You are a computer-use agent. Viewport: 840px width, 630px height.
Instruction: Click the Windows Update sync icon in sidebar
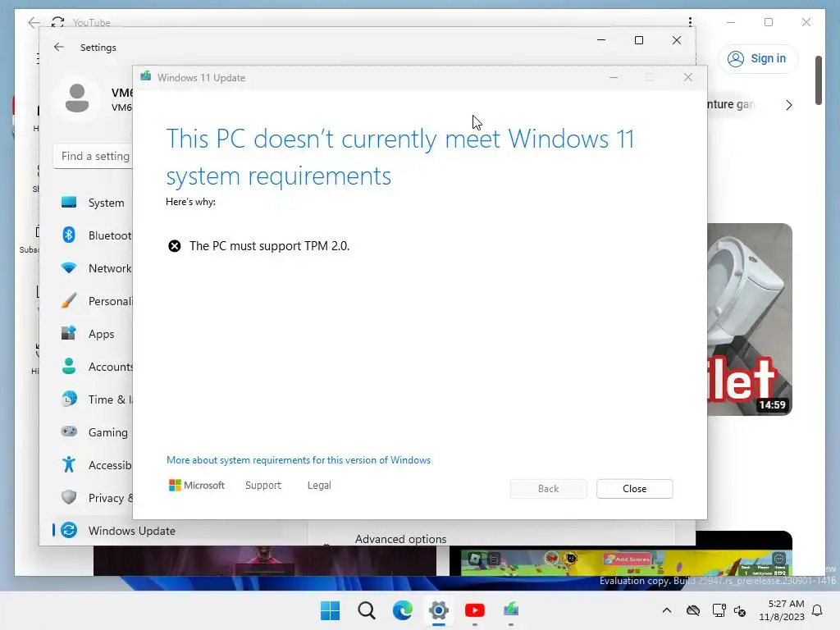coord(69,531)
